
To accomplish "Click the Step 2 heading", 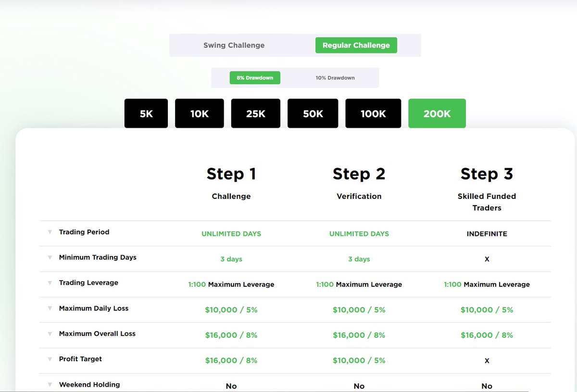I will pos(359,174).
